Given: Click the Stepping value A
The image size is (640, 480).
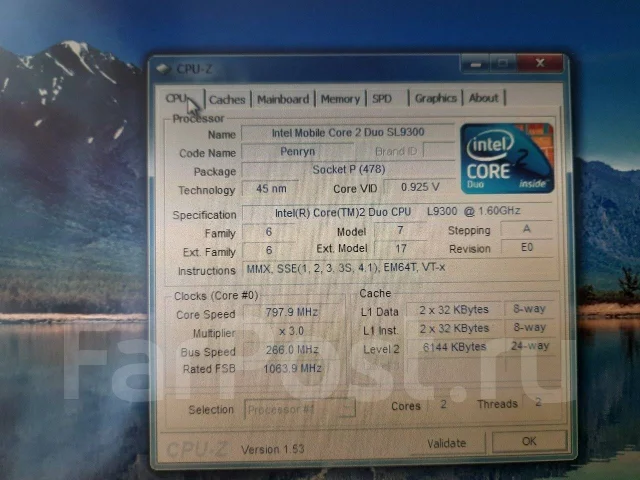Looking at the screenshot, I should 527,229.
